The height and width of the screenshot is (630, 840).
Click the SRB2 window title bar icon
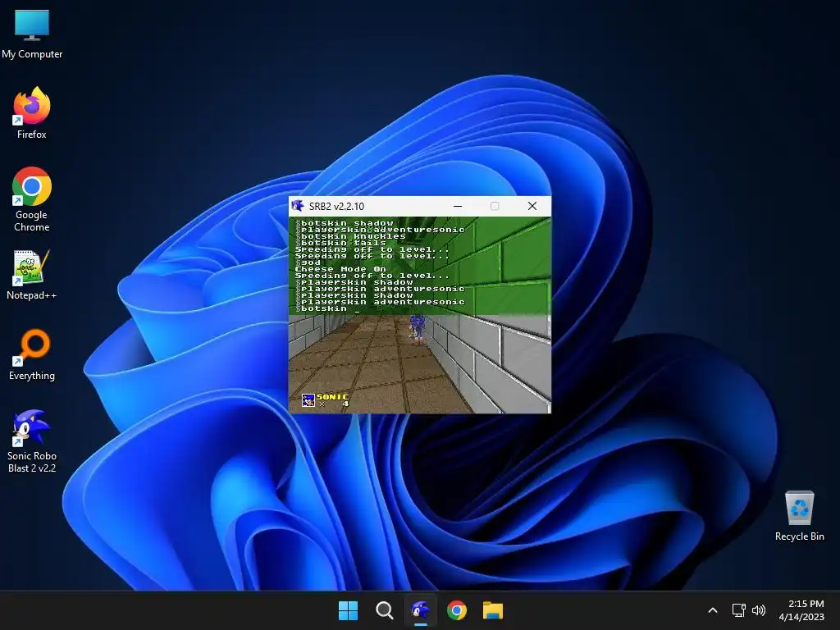[x=298, y=206]
